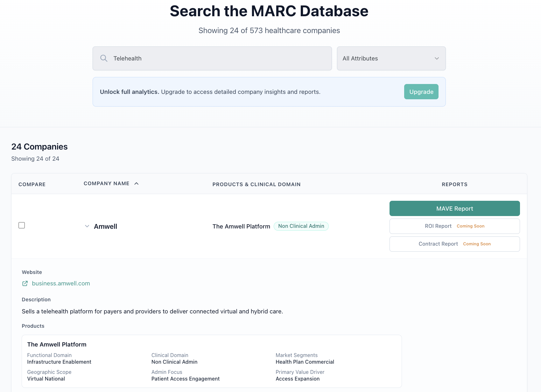Click the search magnifier icon

tap(104, 58)
